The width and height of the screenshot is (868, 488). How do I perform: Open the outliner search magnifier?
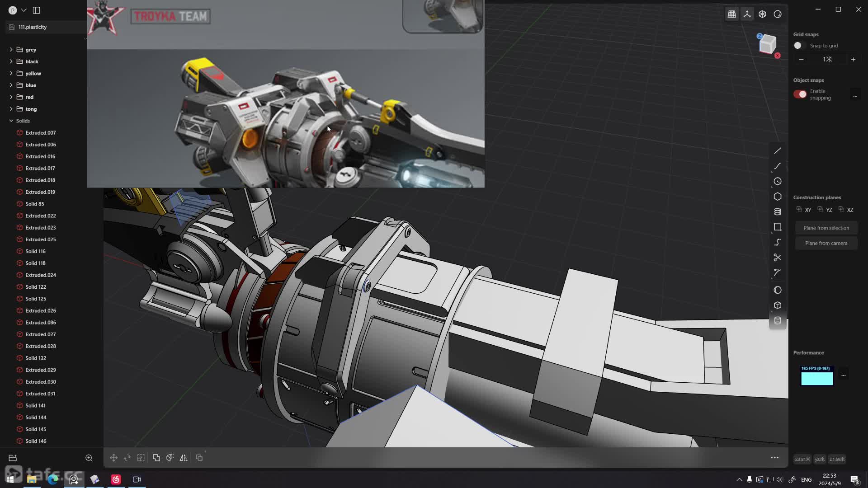coord(89,458)
